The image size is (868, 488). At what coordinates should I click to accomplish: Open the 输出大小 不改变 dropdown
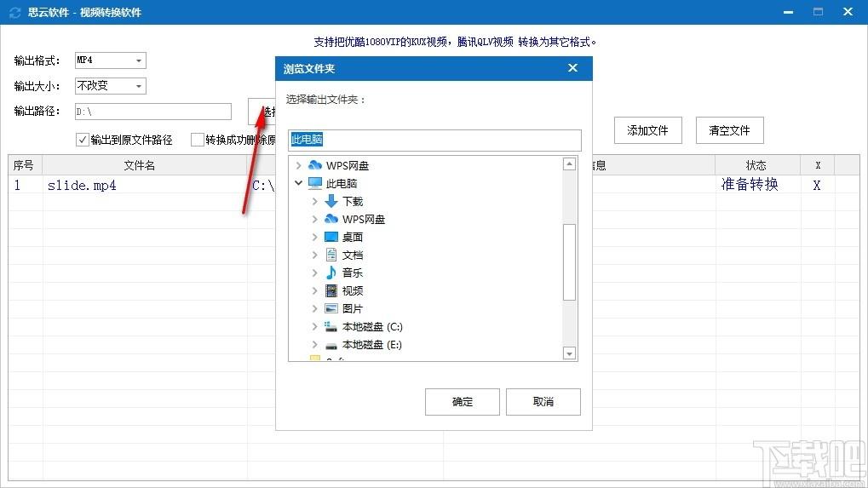138,86
